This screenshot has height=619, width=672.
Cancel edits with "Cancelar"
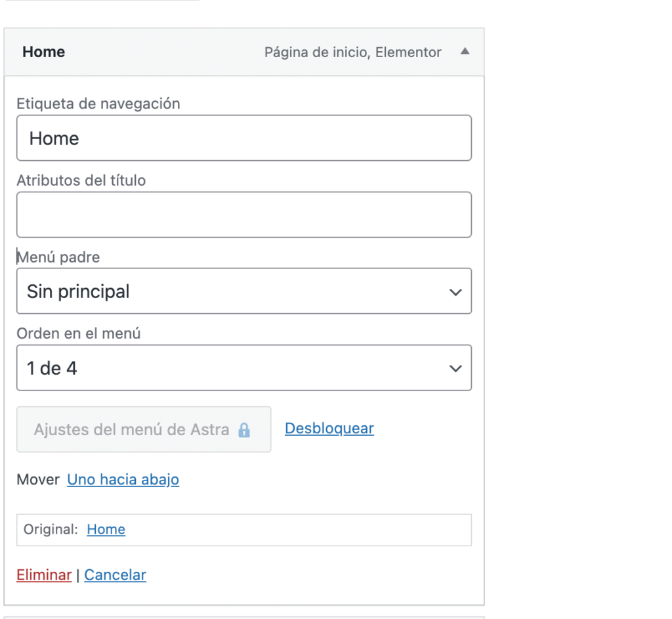[115, 574]
